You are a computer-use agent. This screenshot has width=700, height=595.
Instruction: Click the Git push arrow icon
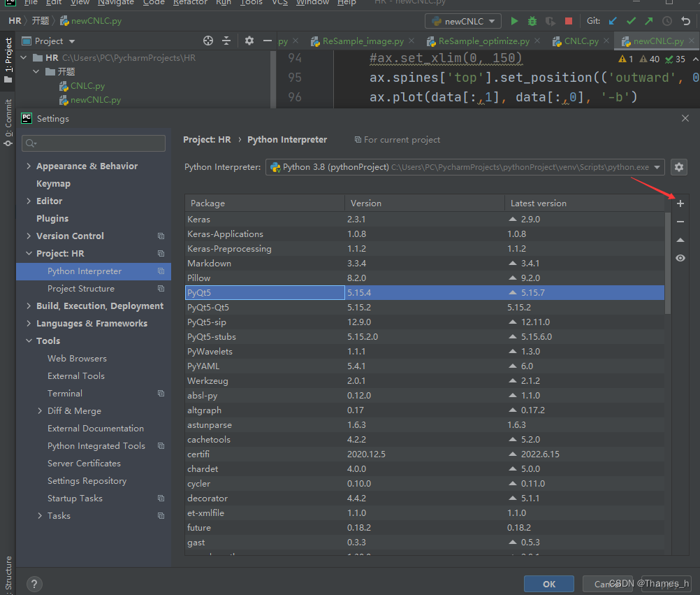649,21
